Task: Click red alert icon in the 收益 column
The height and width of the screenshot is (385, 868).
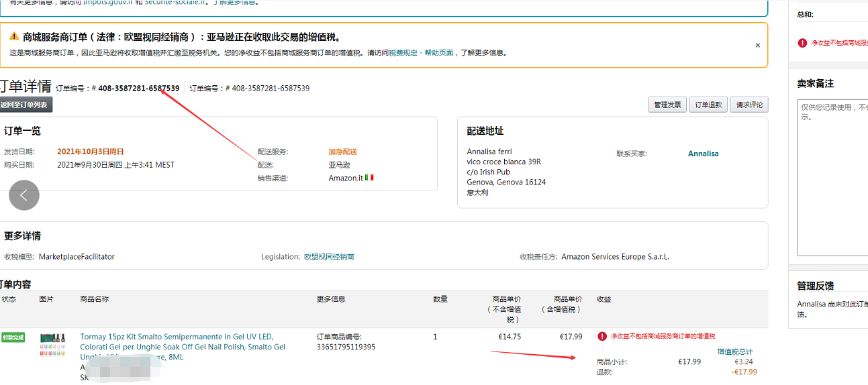Action: [x=602, y=336]
